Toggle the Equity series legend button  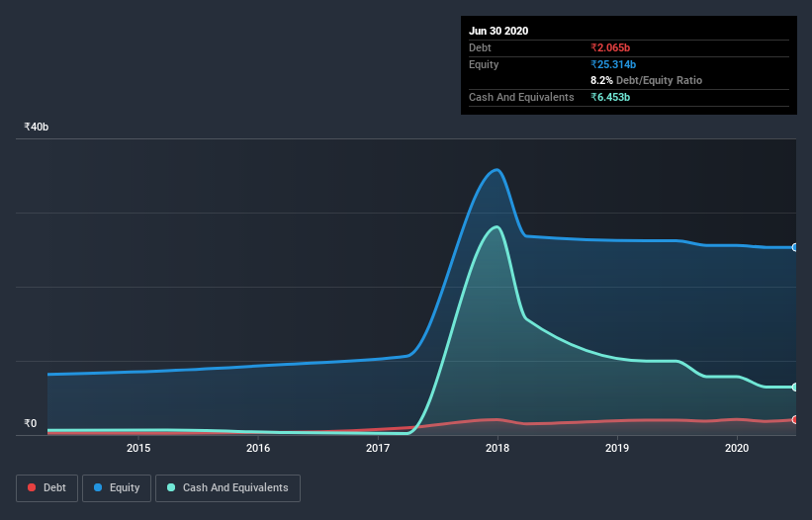[x=117, y=488]
